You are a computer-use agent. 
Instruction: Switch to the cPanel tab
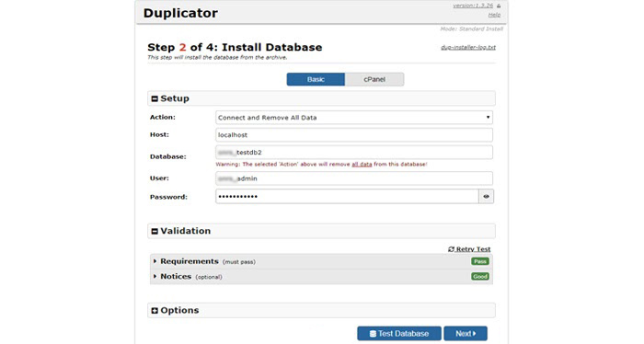tap(374, 79)
